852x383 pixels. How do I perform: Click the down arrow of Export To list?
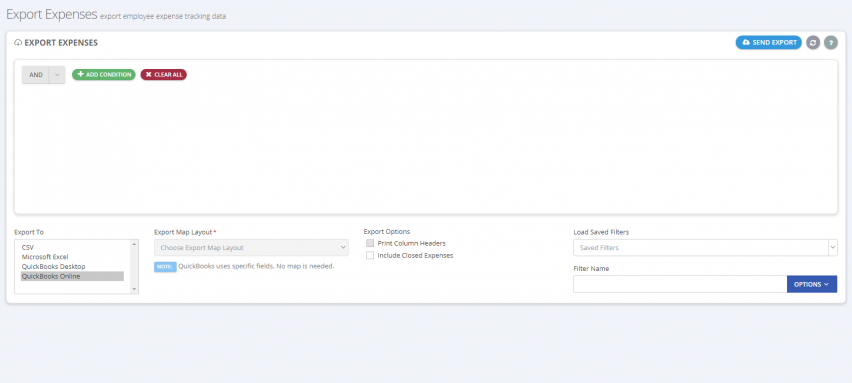134,290
